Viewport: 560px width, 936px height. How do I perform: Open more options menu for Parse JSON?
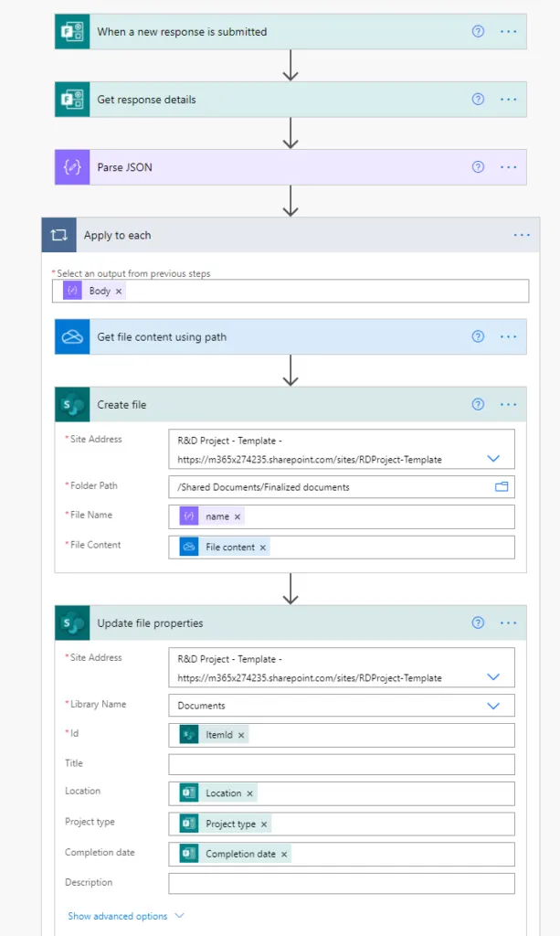(509, 167)
